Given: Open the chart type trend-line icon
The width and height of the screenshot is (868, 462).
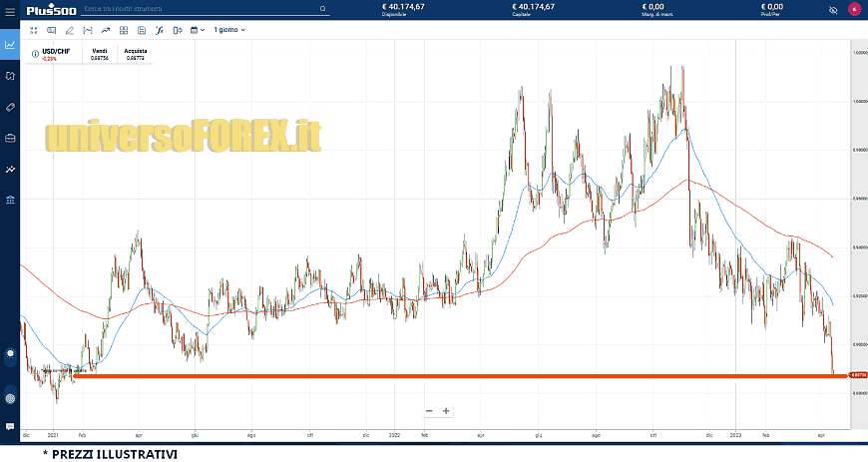Looking at the screenshot, I should (106, 30).
